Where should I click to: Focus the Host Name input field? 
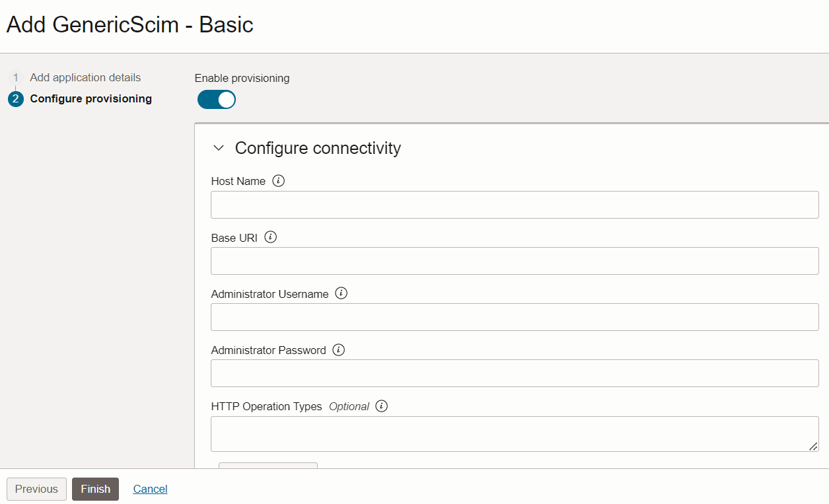coord(515,204)
